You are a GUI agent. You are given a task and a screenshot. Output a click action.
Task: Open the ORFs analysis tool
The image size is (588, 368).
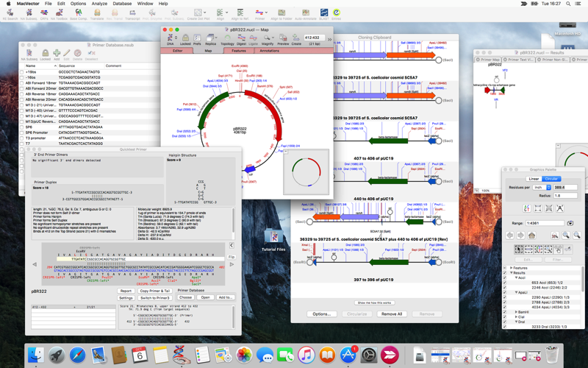44,13
